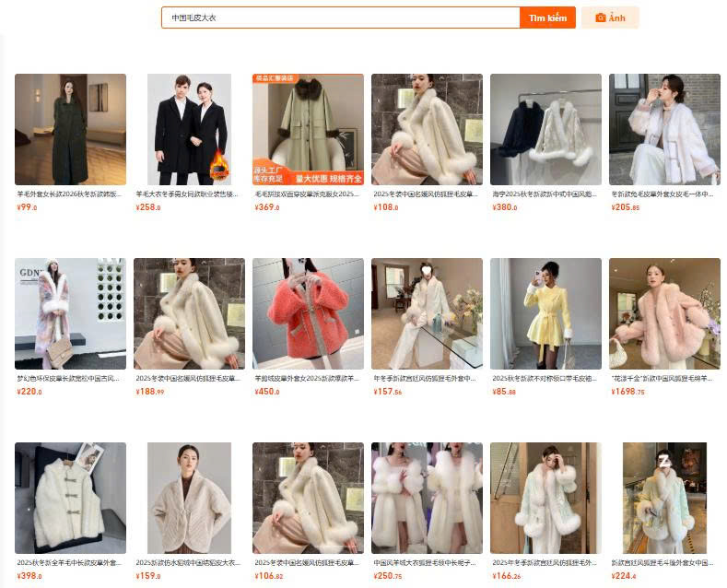Open the mint embroidered fur-trim coat image
The image size is (727, 588).
click(545, 498)
